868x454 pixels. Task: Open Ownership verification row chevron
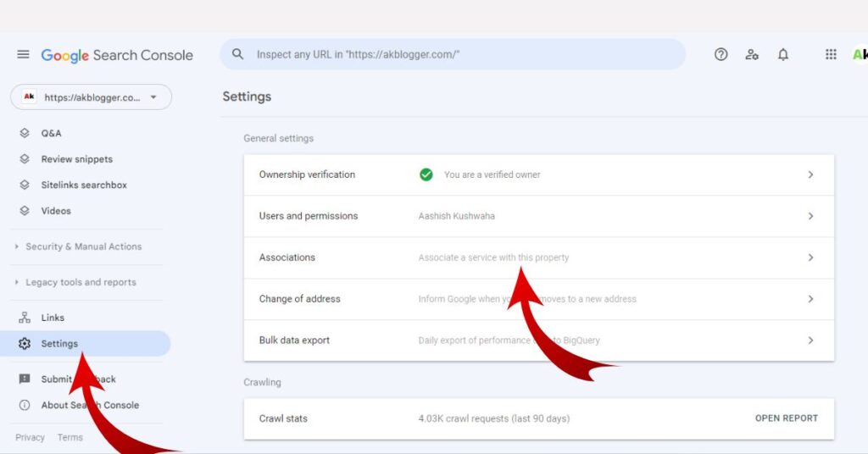pos(810,174)
